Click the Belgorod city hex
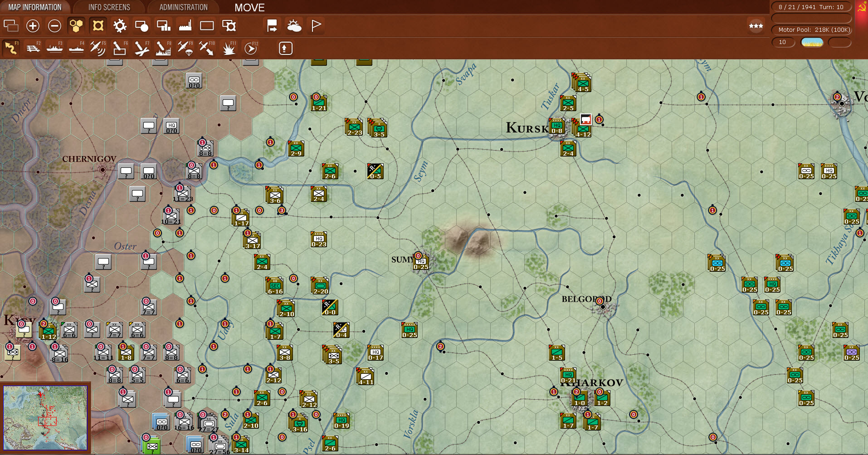868x455 pixels. [603, 307]
